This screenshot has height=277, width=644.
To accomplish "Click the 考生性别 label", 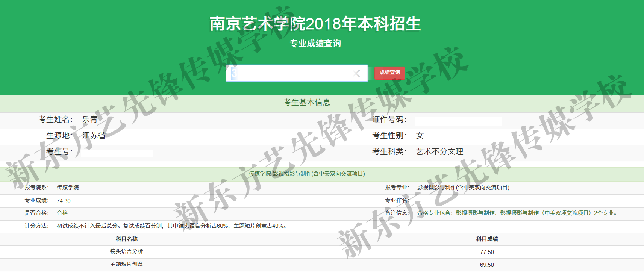I will tap(389, 135).
